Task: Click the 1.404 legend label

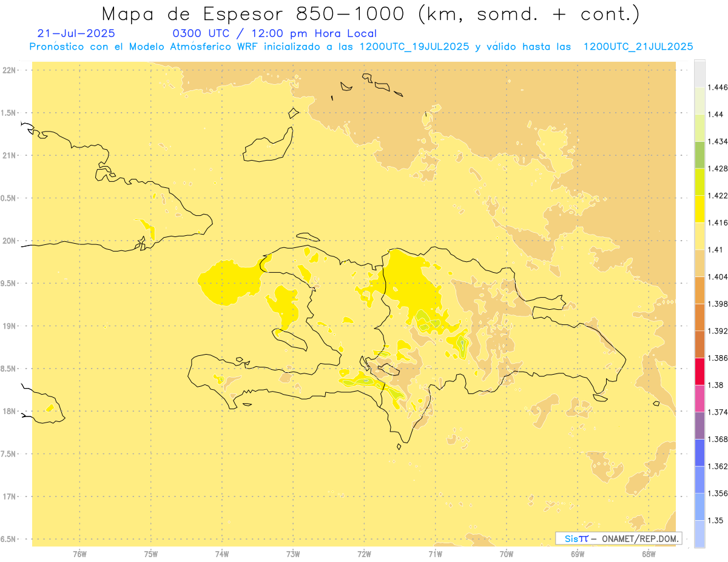Action: click(x=719, y=276)
